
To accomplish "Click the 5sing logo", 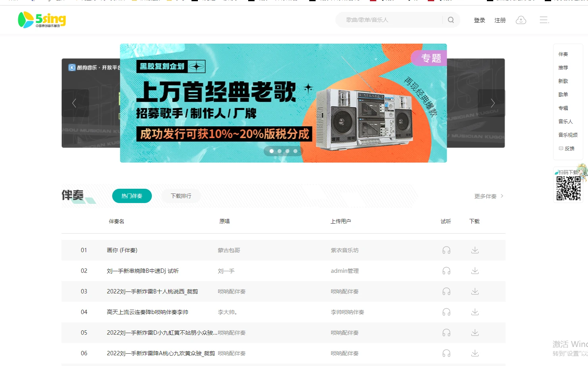I will coord(42,20).
